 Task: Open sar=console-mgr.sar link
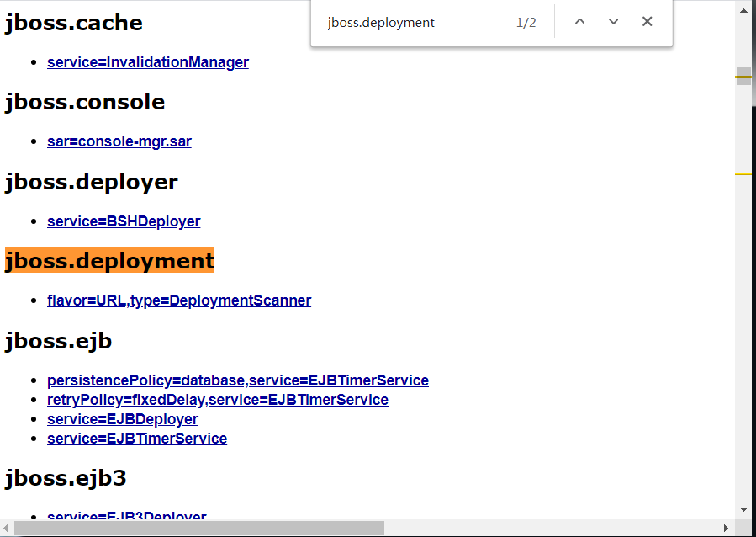(x=119, y=141)
